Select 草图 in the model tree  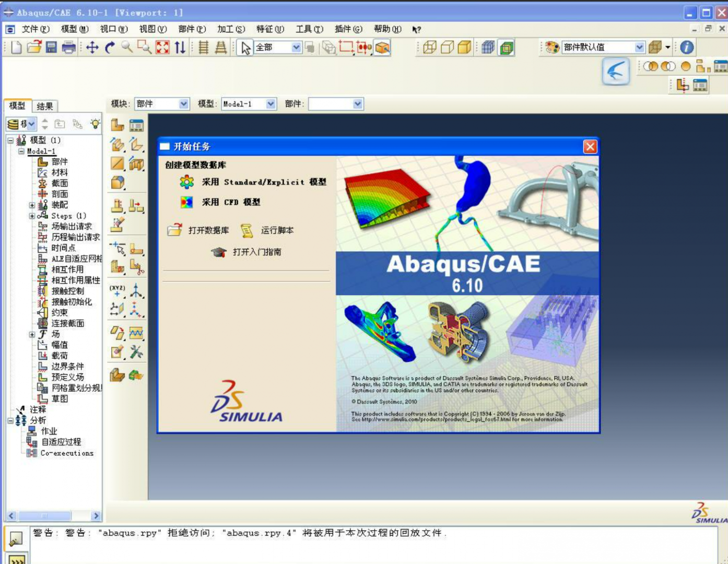click(x=59, y=399)
